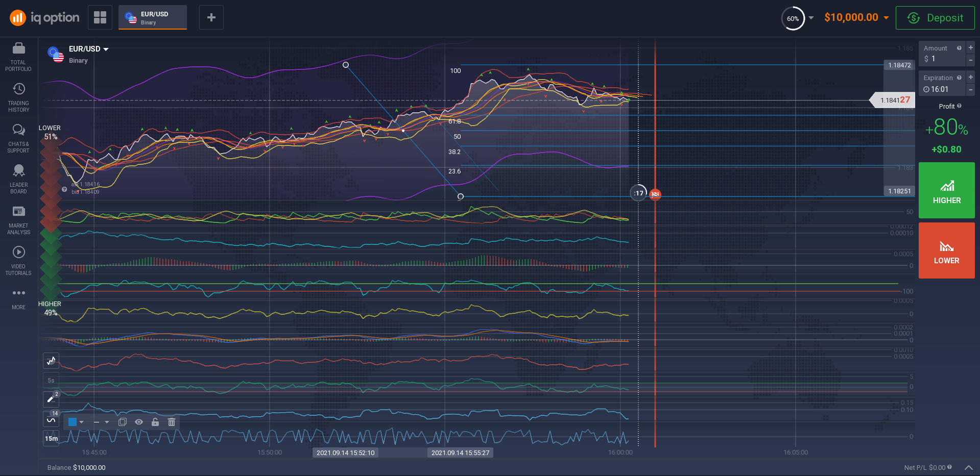Increase Expiration time with plus
This screenshot has width=980, height=476.
click(x=971, y=77)
